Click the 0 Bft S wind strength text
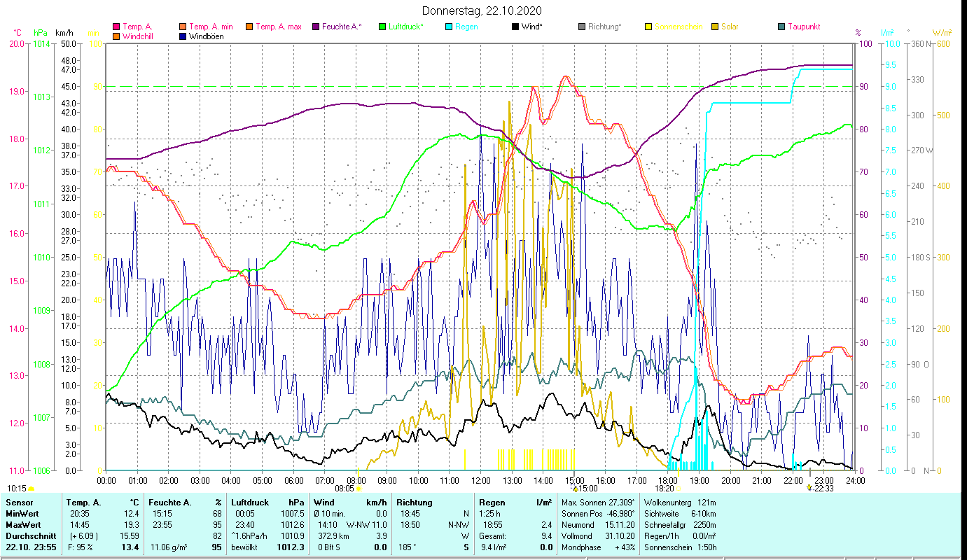The width and height of the screenshot is (967, 560). point(328,547)
